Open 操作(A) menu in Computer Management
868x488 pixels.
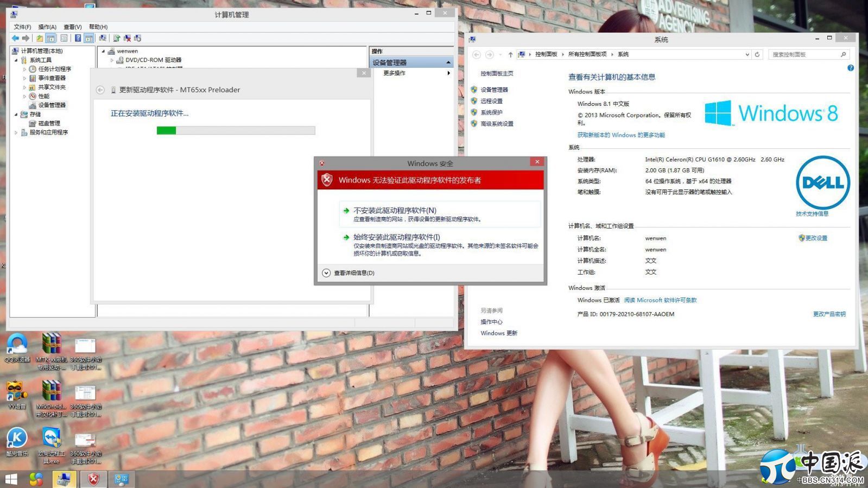pyautogui.click(x=47, y=27)
